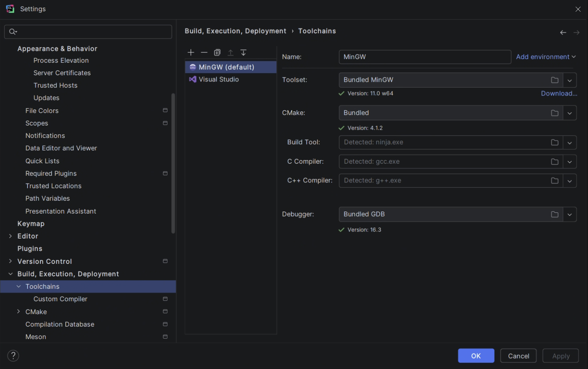
Task: Open Plugins settings
Action: click(30, 248)
